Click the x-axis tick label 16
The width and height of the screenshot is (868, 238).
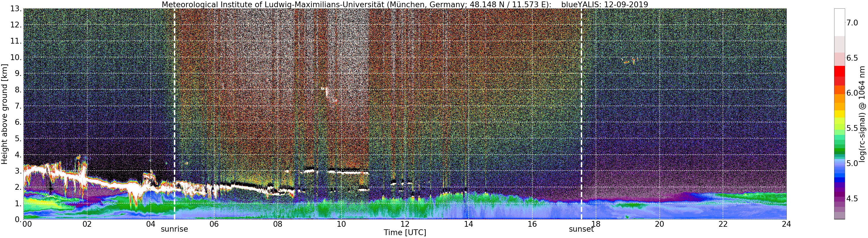coord(532,224)
